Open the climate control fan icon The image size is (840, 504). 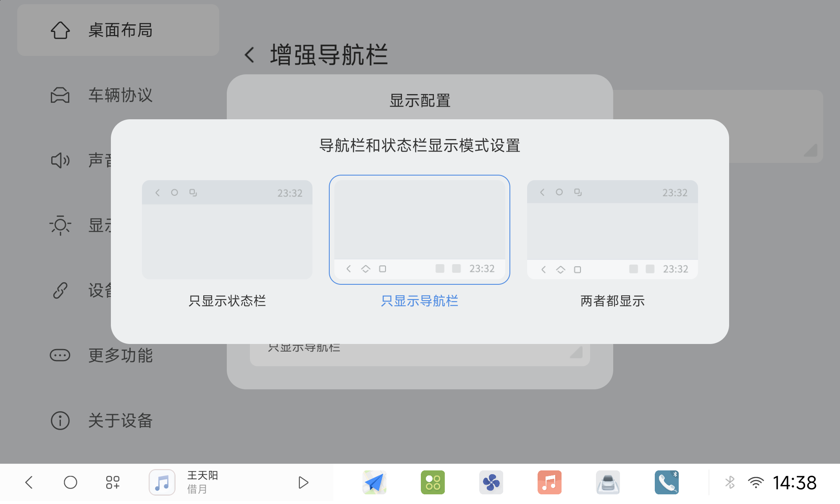tap(491, 482)
